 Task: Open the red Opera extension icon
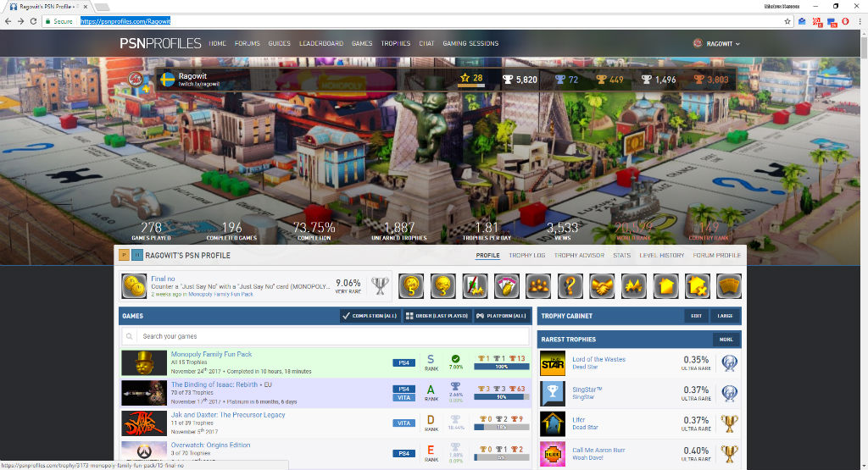pyautogui.click(x=845, y=21)
